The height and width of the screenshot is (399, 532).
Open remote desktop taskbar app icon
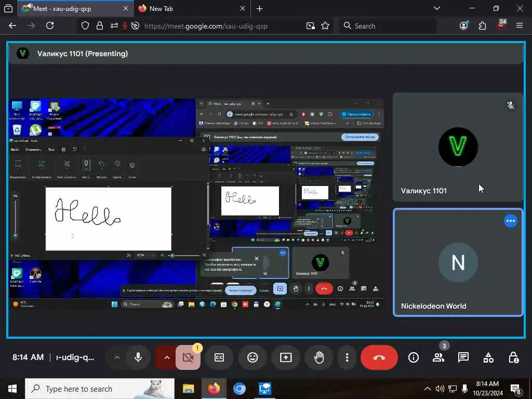pos(264,389)
